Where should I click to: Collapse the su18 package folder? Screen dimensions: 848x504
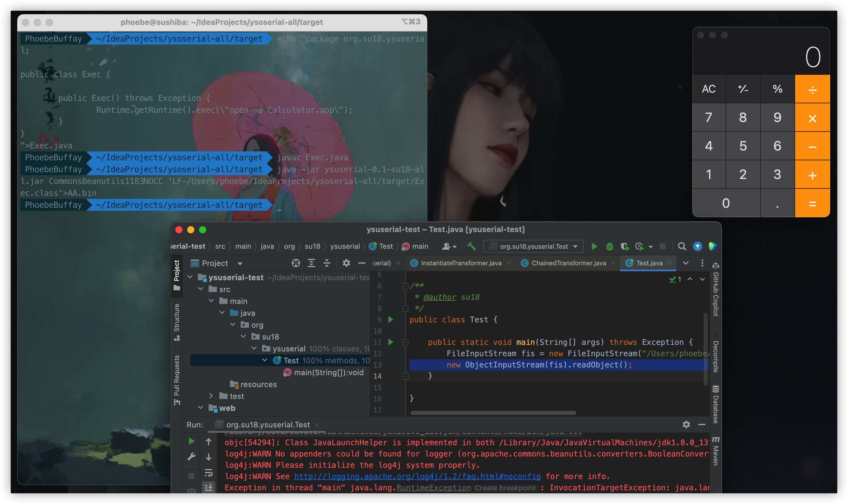tap(243, 337)
